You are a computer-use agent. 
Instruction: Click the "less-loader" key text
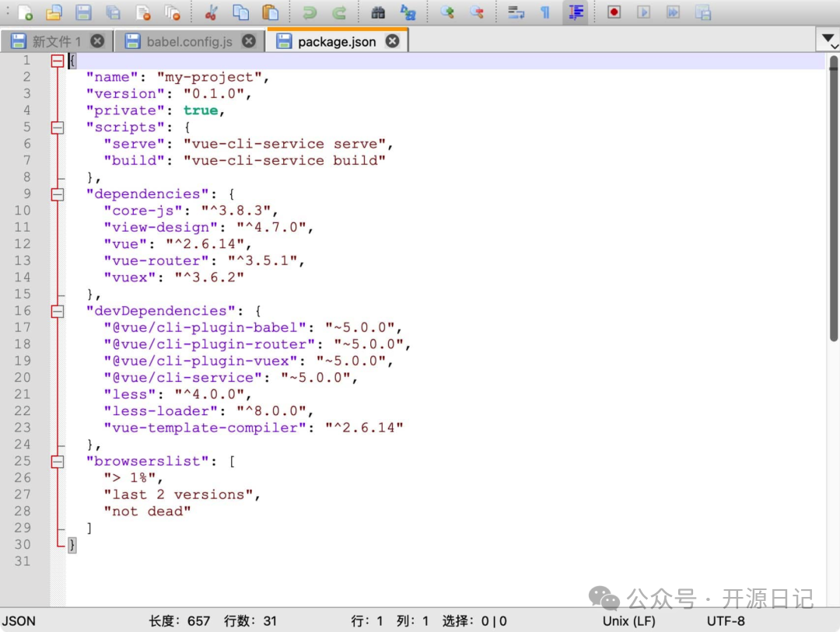coord(161,411)
